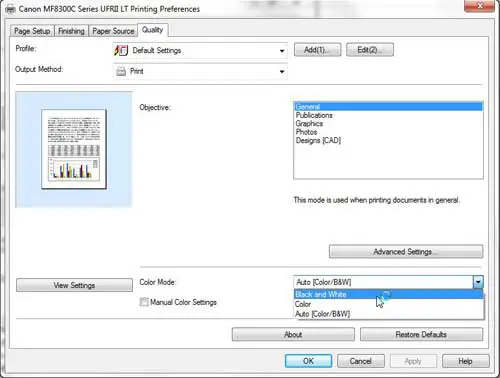
Task: Click the page preview thumbnail
Action: coord(74,149)
